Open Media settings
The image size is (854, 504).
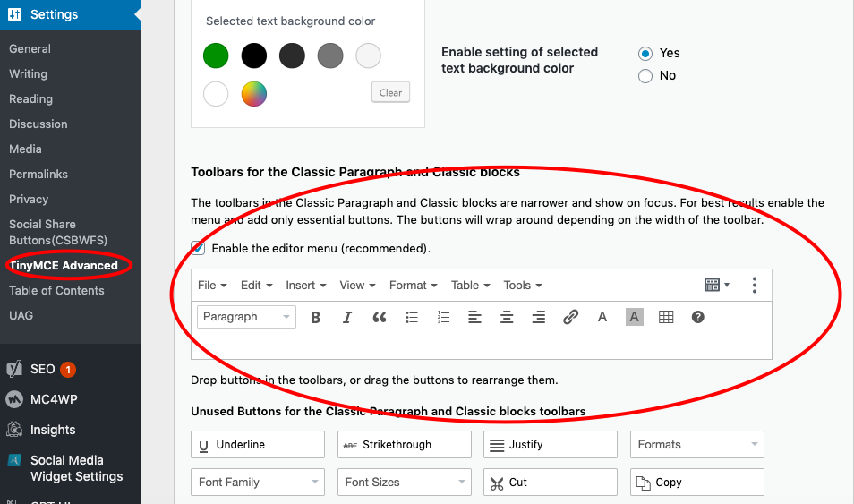click(25, 149)
